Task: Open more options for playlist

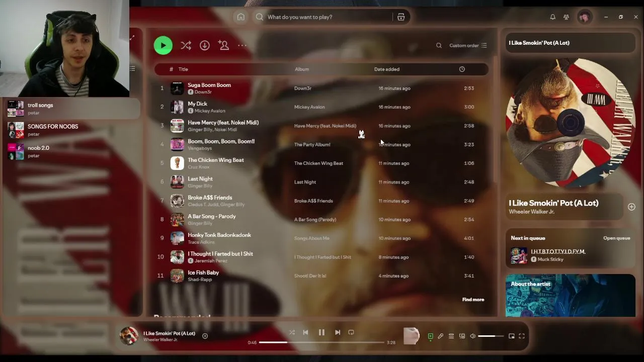Action: (x=242, y=45)
